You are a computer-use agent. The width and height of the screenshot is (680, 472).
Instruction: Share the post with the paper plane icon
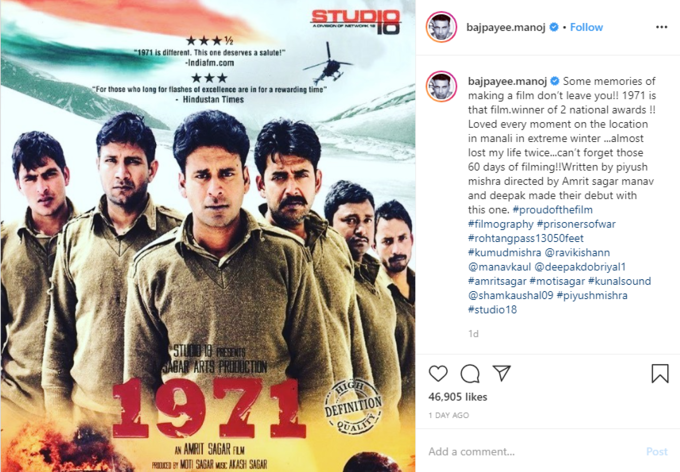coord(502,373)
